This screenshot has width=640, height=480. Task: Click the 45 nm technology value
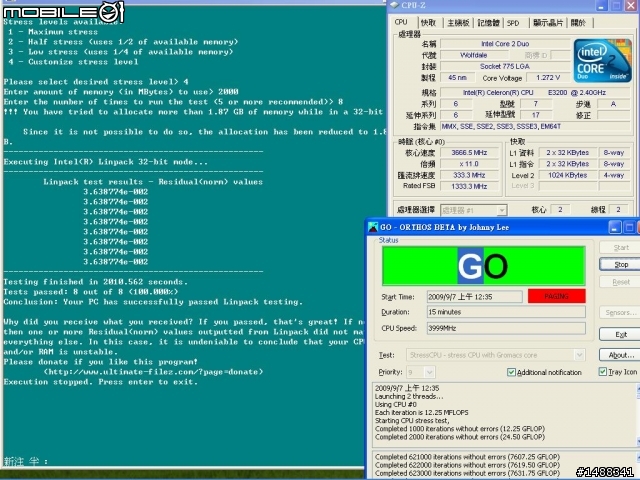point(458,78)
